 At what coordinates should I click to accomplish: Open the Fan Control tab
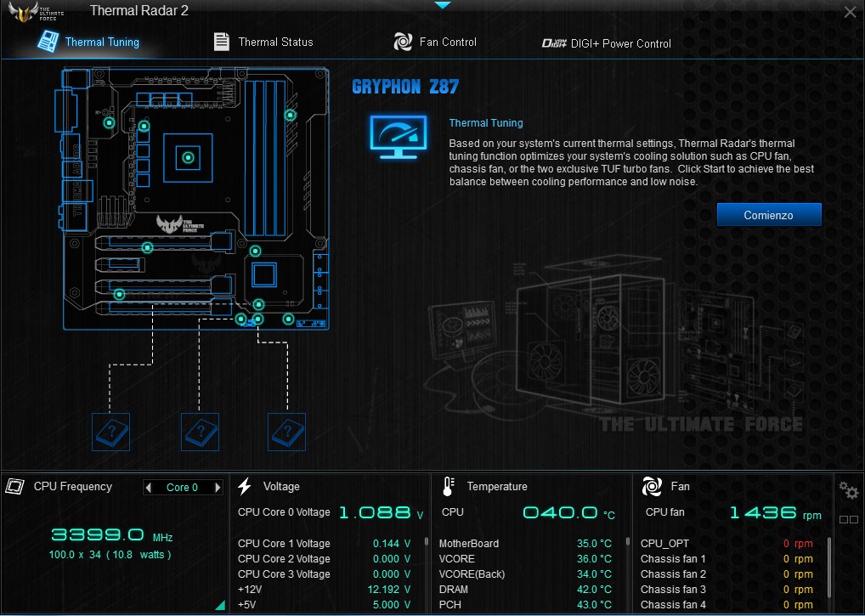click(435, 42)
